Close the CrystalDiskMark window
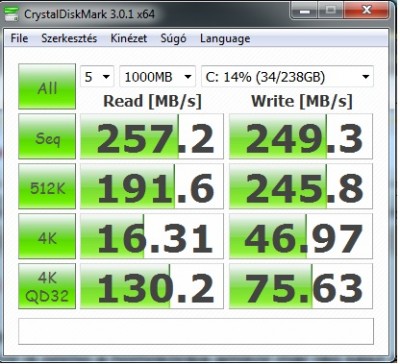Viewport: 400px width, 364px height. [x=366, y=11]
